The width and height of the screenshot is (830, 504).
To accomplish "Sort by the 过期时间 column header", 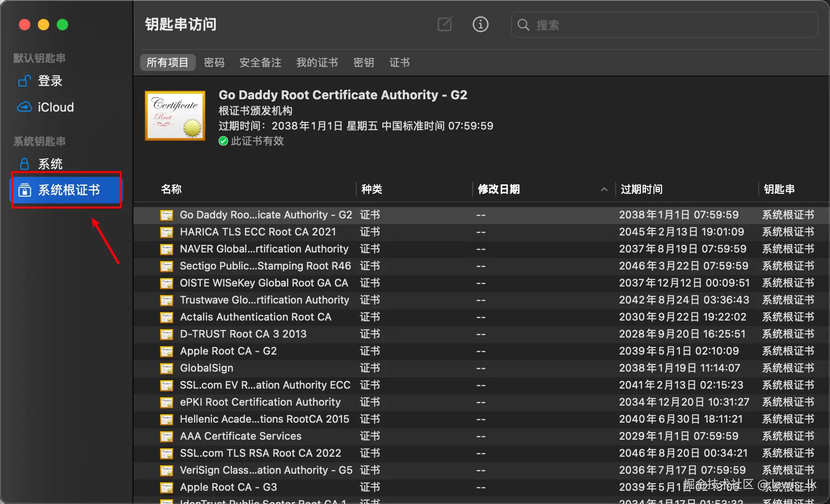I will [x=642, y=189].
